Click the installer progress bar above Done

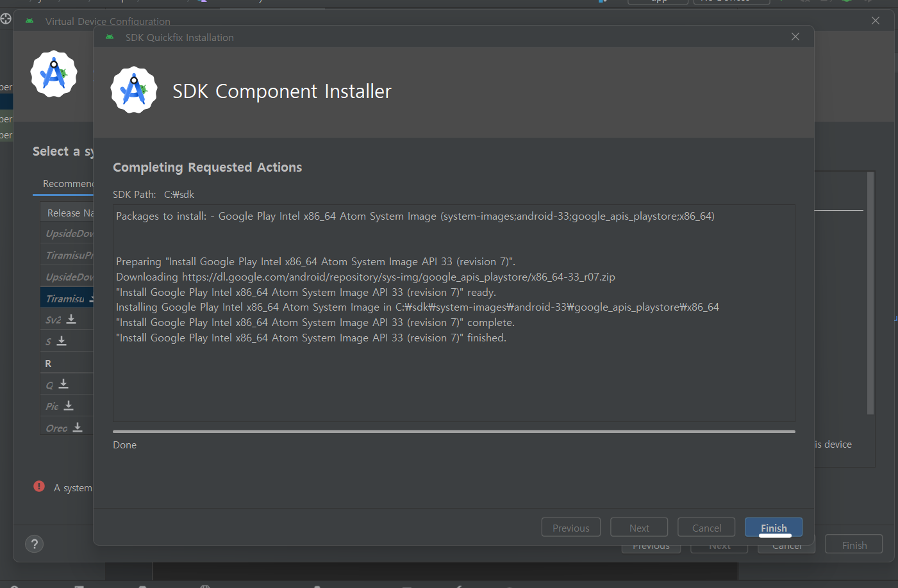(454, 432)
